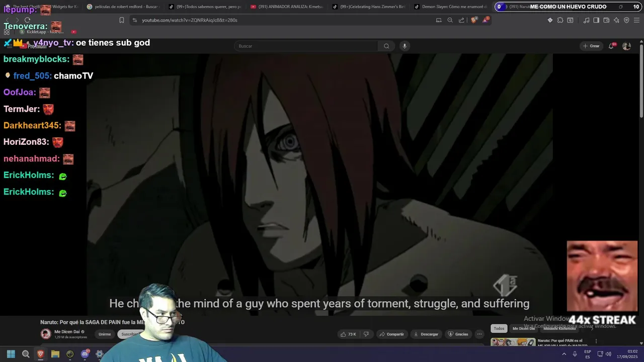
Task: Open Me Dicen Dai channel name link
Action: tap(67, 332)
